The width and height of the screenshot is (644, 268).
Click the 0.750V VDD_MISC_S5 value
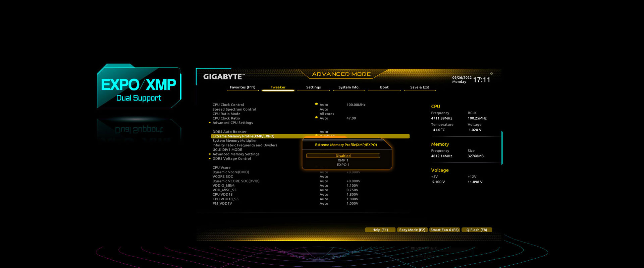[352, 190]
